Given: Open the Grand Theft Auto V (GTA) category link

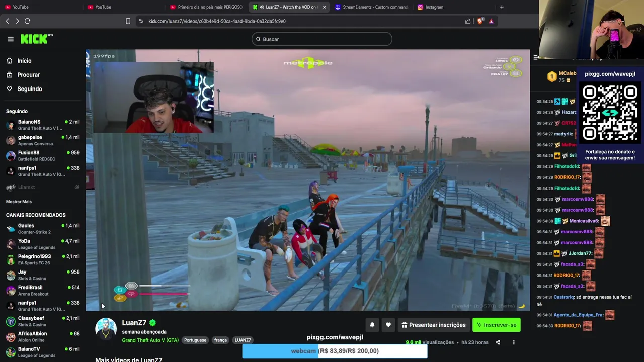Looking at the screenshot, I should tap(150, 340).
